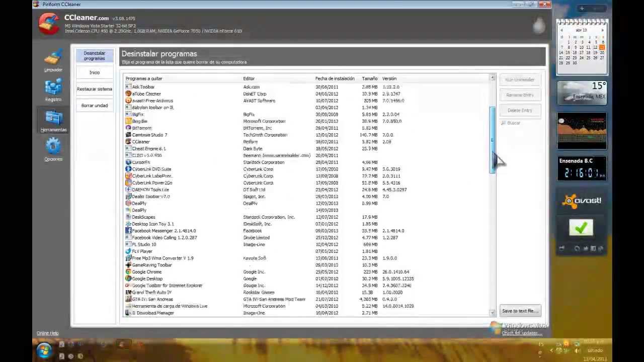This screenshot has height=362, width=644.
Task: Click the CCleaner entry icon in list
Action: click(128, 142)
